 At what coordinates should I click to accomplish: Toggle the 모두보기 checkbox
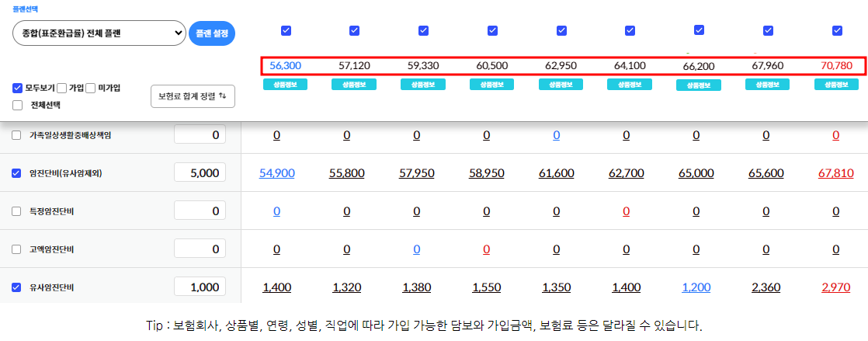[18, 88]
